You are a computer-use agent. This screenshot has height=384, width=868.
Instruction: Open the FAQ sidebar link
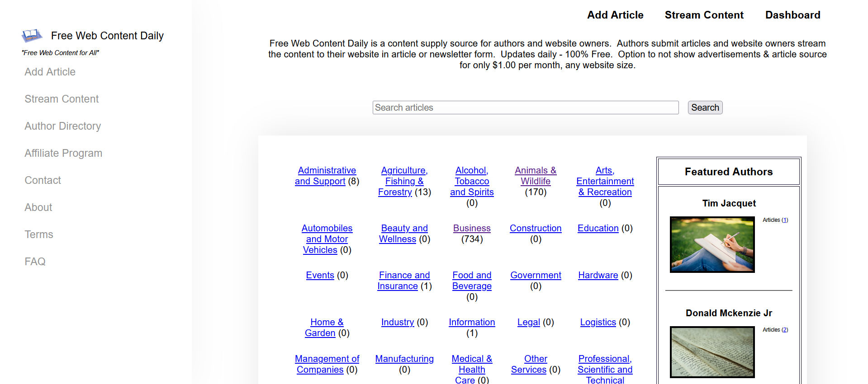point(35,262)
